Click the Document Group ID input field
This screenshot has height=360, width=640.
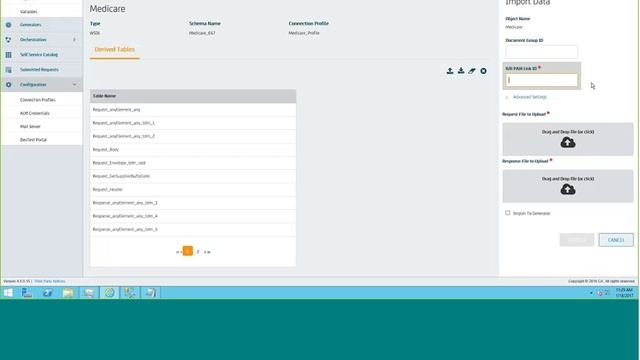[542, 52]
